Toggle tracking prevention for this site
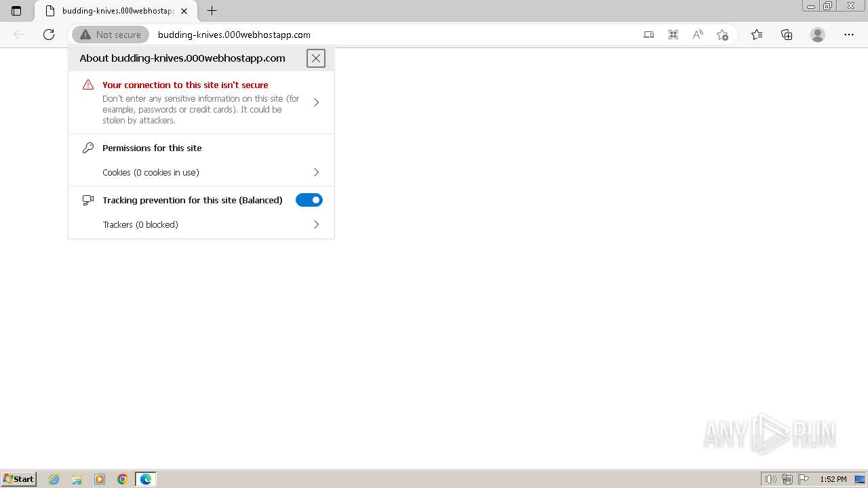 (x=309, y=200)
